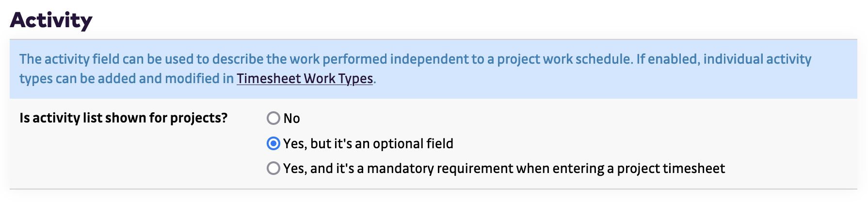Click the "Yes, and it's a mandatory requirement" label text
Viewport: 868px width, 208px height.
pyautogui.click(x=504, y=168)
